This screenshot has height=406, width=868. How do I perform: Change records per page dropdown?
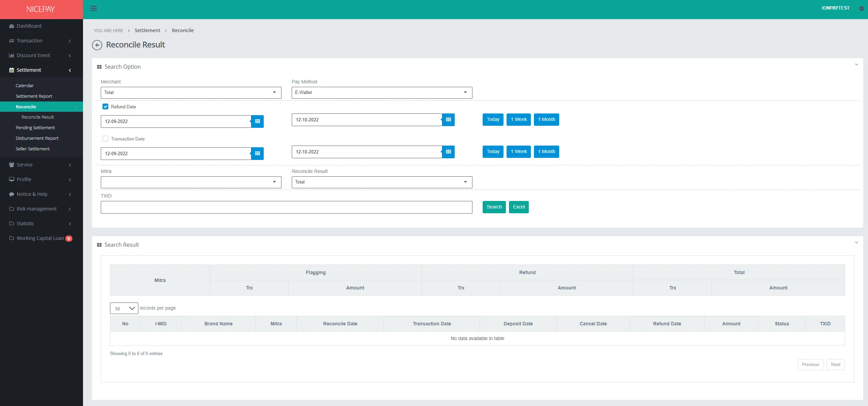pyautogui.click(x=124, y=308)
